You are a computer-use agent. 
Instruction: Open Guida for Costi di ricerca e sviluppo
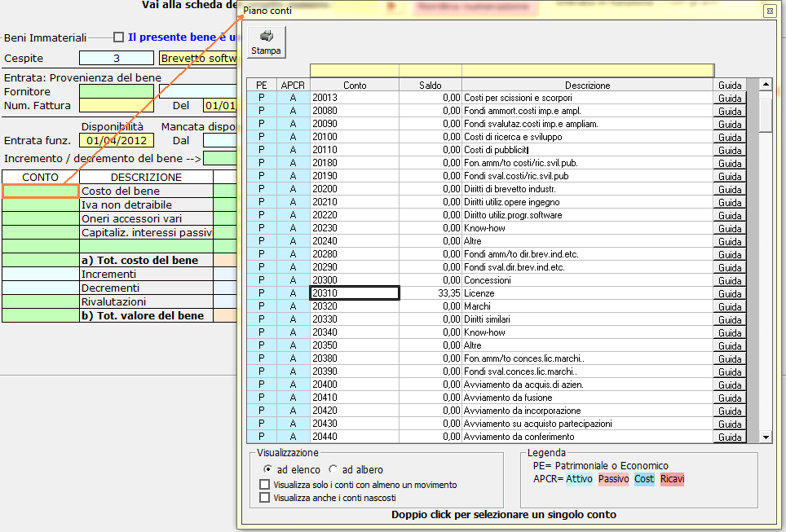(x=730, y=137)
